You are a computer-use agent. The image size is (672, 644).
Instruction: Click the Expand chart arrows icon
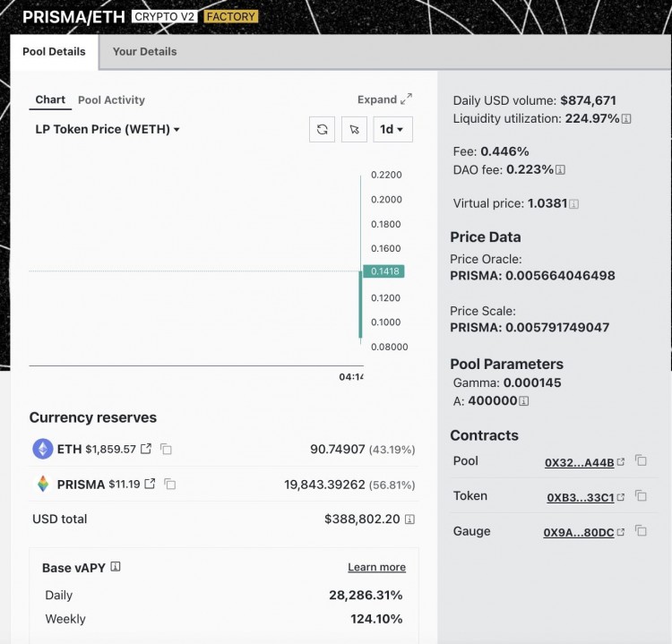pos(406,99)
